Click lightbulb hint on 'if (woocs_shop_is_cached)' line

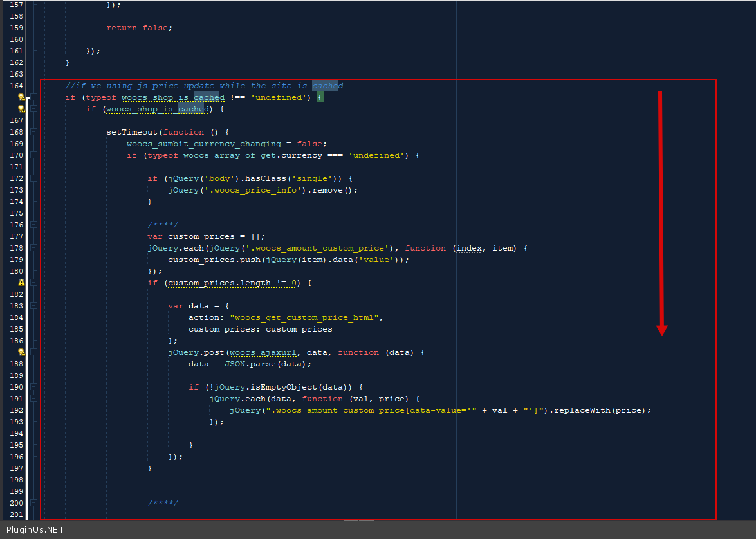pyautogui.click(x=21, y=109)
